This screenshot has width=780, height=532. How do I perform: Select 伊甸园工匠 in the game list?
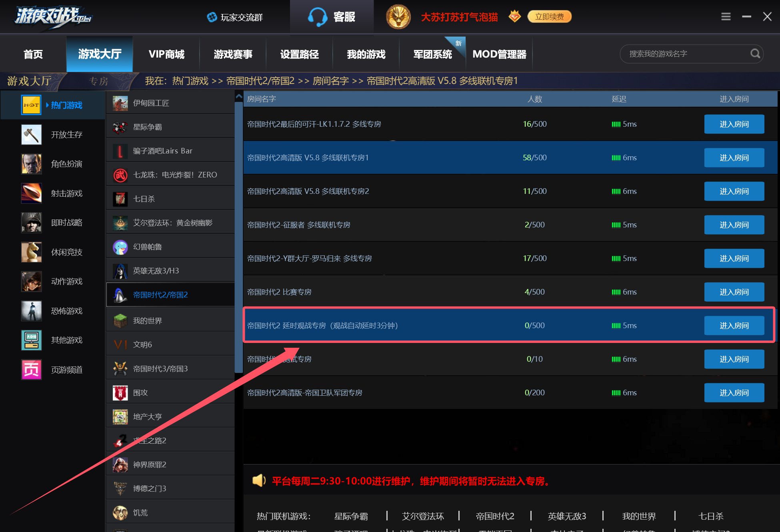170,103
